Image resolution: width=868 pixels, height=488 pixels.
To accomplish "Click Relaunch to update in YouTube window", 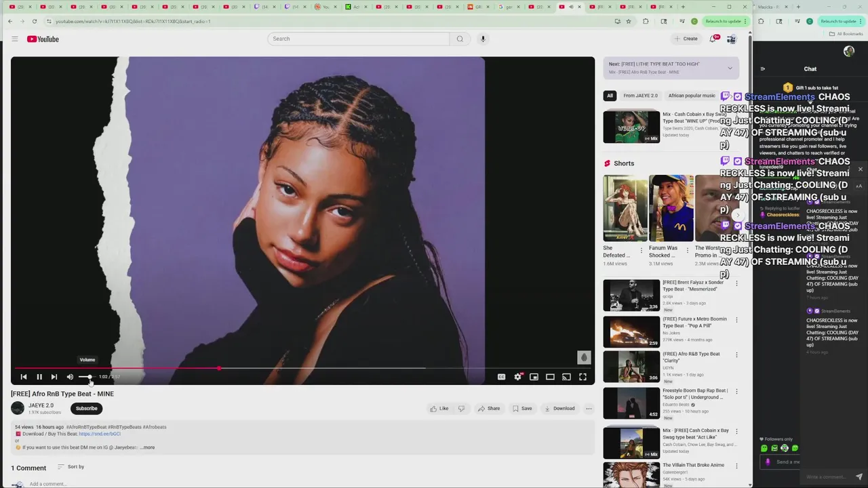I will point(723,21).
